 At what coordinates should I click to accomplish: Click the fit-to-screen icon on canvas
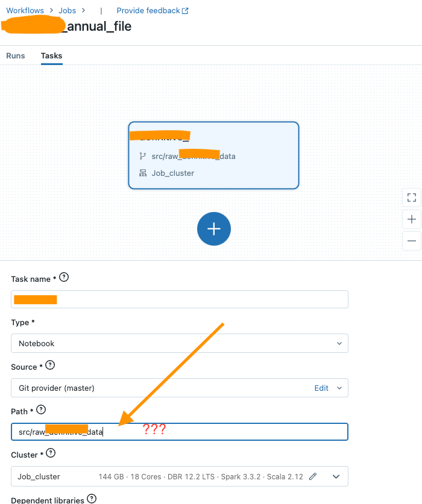(x=412, y=198)
